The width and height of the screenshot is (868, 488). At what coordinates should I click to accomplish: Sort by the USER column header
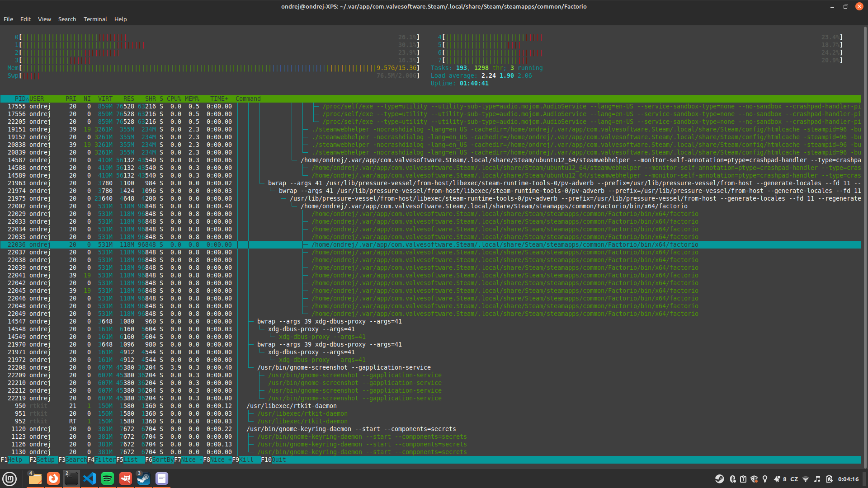coord(37,99)
